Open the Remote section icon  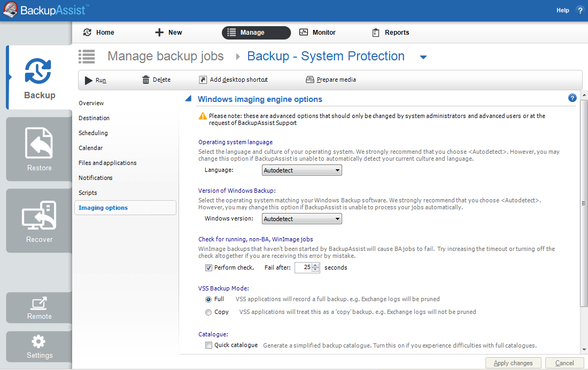39,303
